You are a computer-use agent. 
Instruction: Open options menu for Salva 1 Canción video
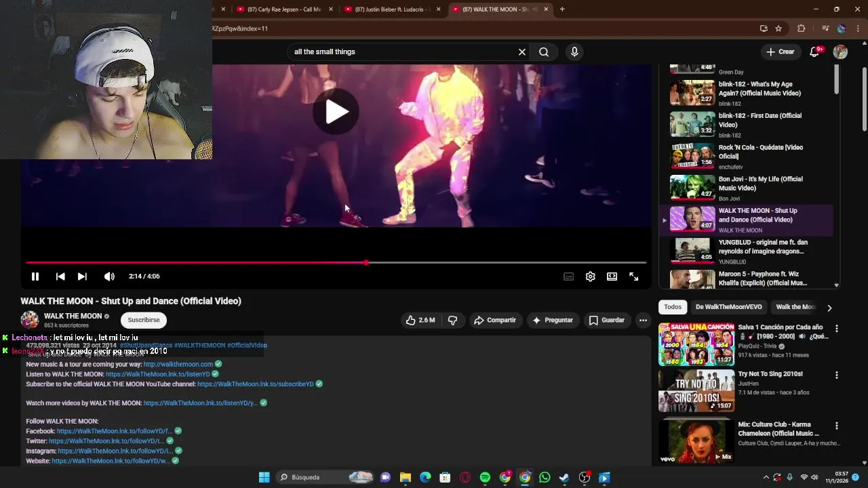[x=836, y=329]
